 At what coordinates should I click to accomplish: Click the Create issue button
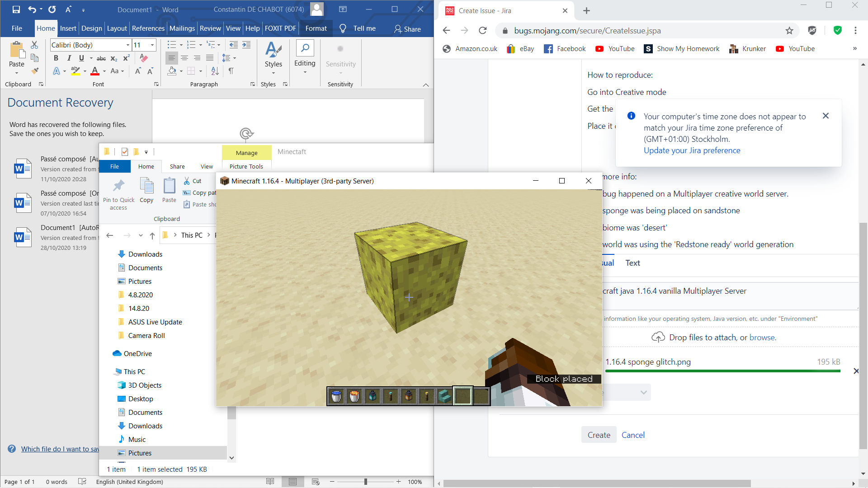point(599,435)
